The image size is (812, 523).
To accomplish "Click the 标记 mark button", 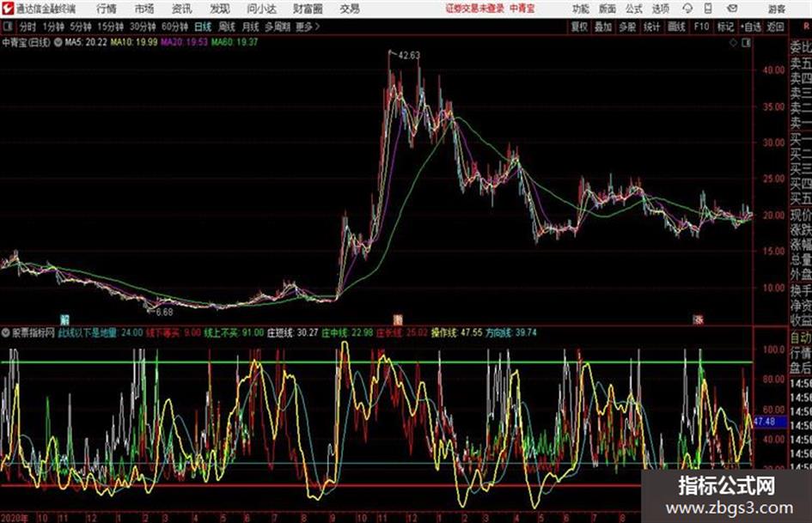I will (x=725, y=27).
